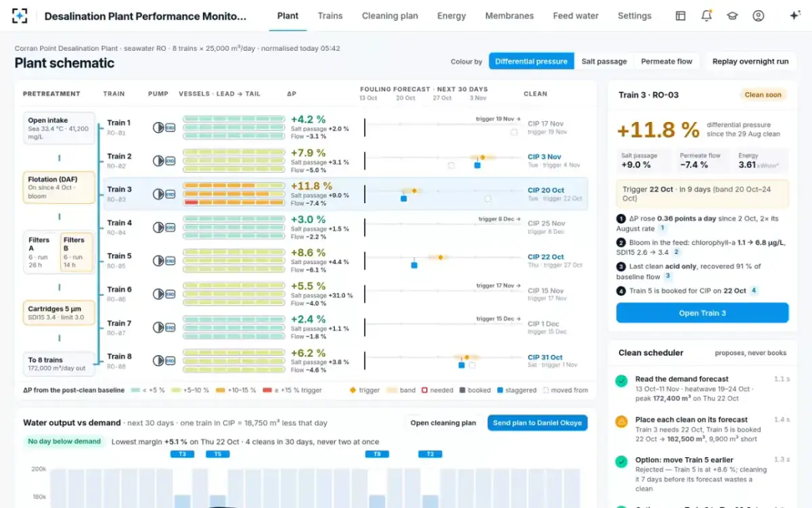Image resolution: width=812 pixels, height=508 pixels.
Task: Click Train 3 orange trigger diamond
Action: 413,190
